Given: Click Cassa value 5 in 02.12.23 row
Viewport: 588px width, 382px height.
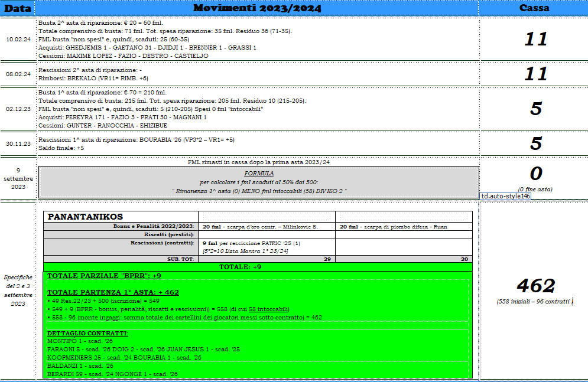Looking at the screenshot, I should point(536,109).
